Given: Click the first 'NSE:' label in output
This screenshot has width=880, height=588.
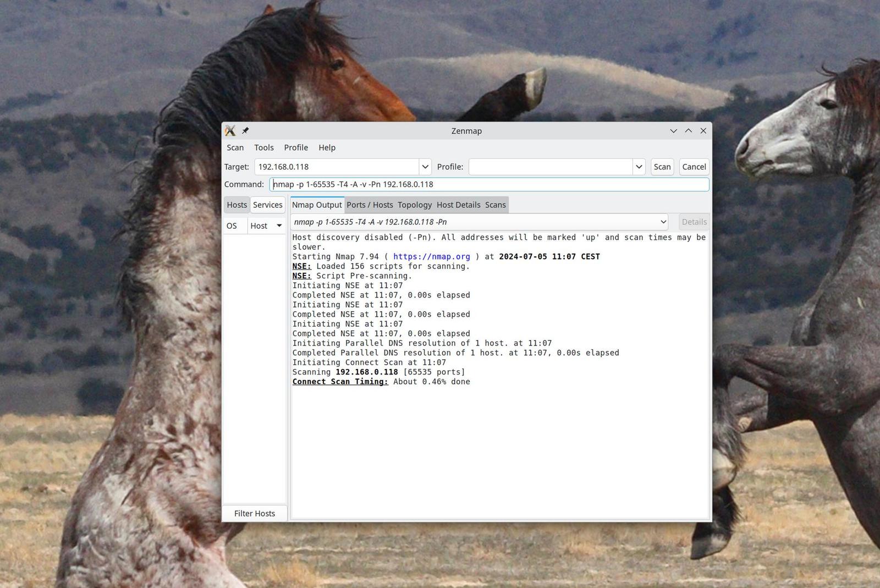Looking at the screenshot, I should (x=302, y=266).
